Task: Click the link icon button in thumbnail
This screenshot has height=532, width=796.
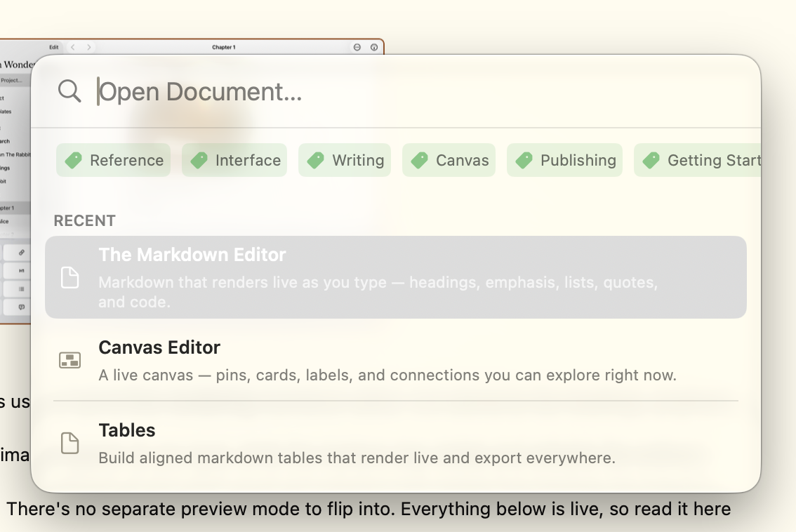Action: tap(21, 252)
